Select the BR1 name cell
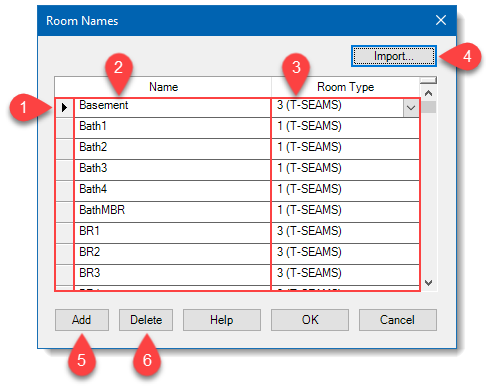Viewport: 488px width, 388px height. pyautogui.click(x=172, y=233)
